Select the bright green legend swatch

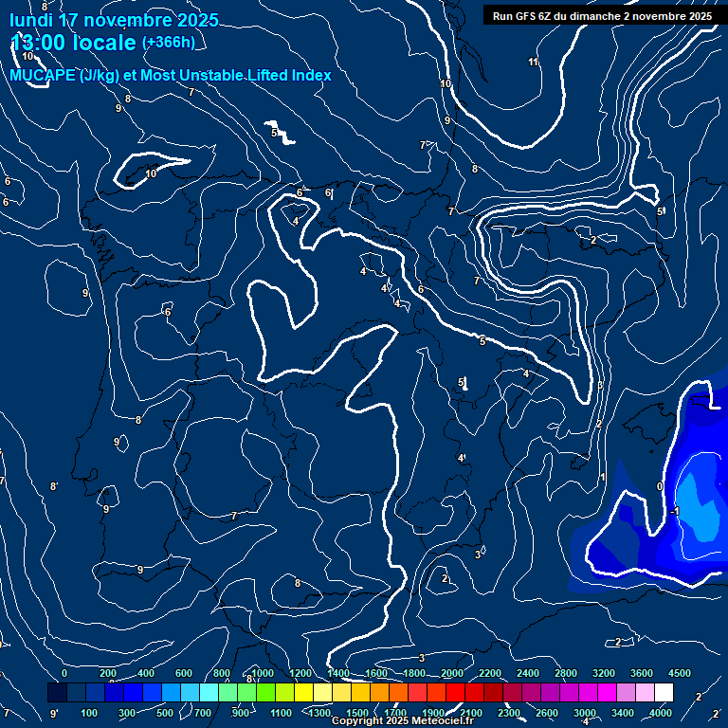265,692
